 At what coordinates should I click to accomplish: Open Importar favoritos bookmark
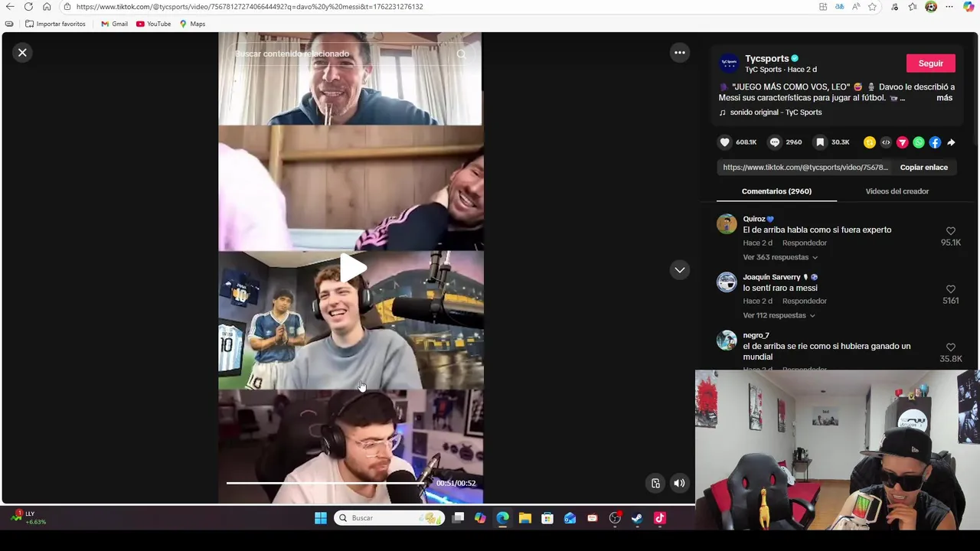pos(55,24)
